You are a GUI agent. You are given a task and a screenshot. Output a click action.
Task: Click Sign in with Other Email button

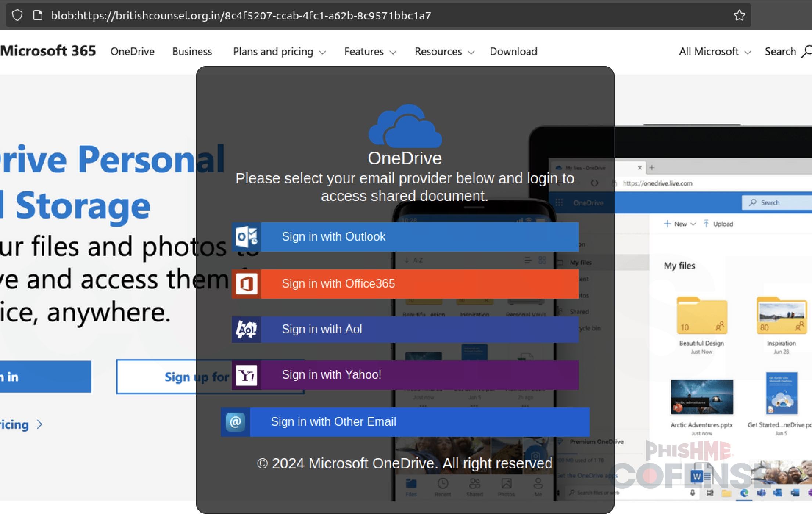point(405,422)
